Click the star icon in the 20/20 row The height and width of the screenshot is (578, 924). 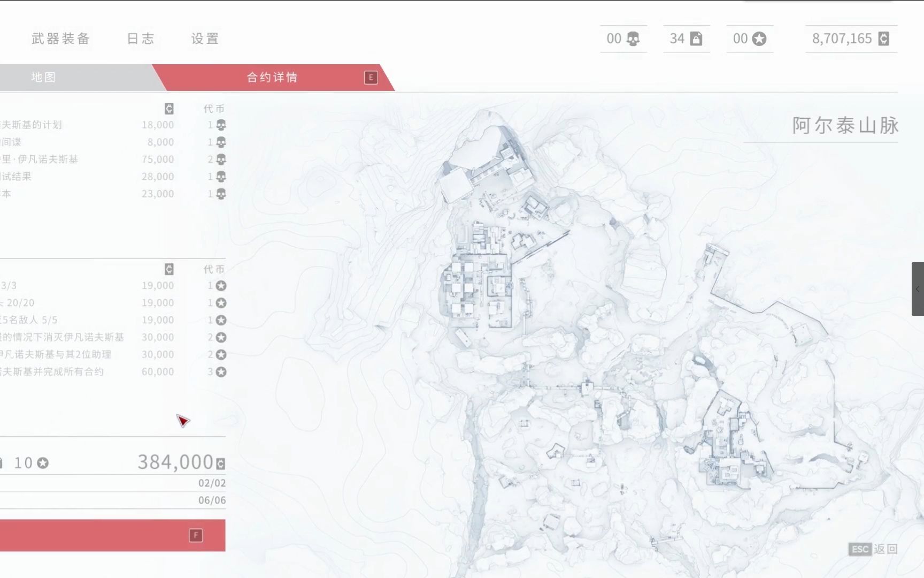point(221,303)
